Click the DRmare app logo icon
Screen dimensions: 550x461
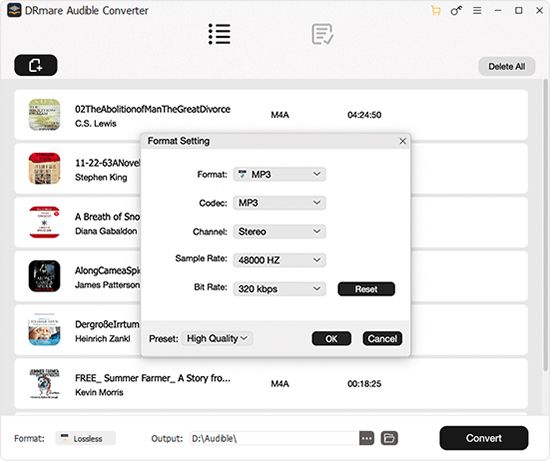(14, 10)
